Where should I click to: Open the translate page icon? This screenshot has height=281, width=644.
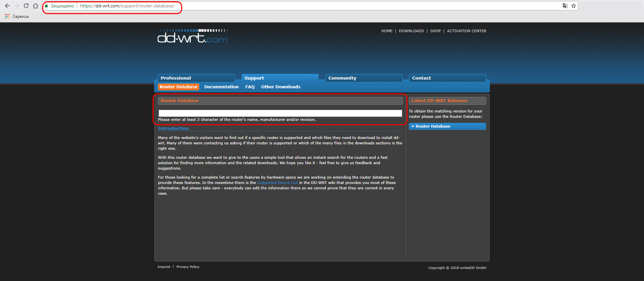[565, 6]
